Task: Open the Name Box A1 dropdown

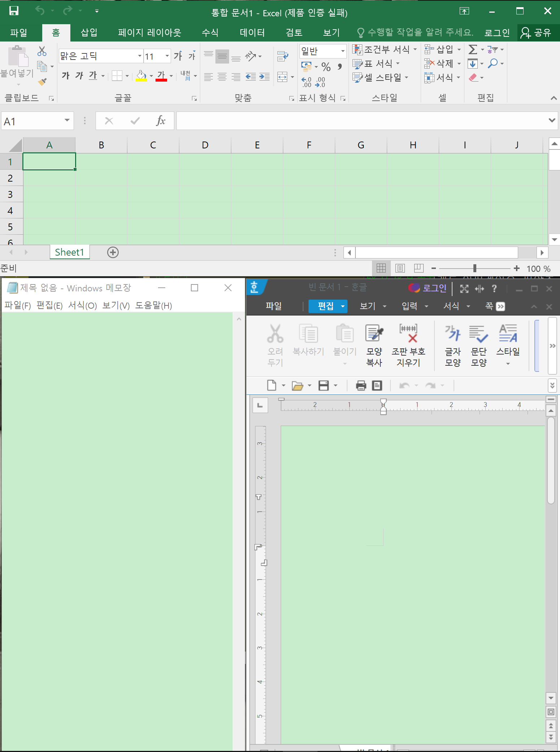Action: pos(67,121)
